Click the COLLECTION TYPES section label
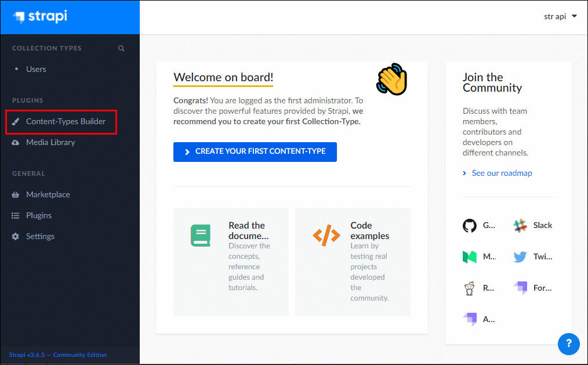Screen dimensions: 588x365 point(47,48)
